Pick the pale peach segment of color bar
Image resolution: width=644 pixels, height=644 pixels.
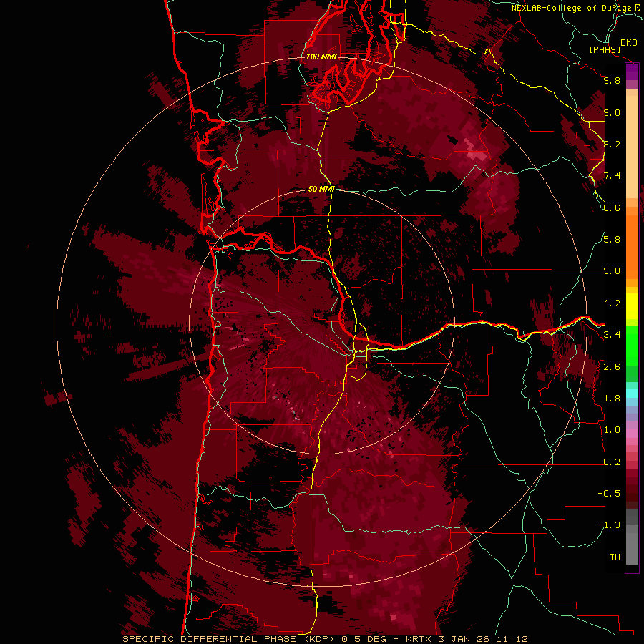click(632, 148)
